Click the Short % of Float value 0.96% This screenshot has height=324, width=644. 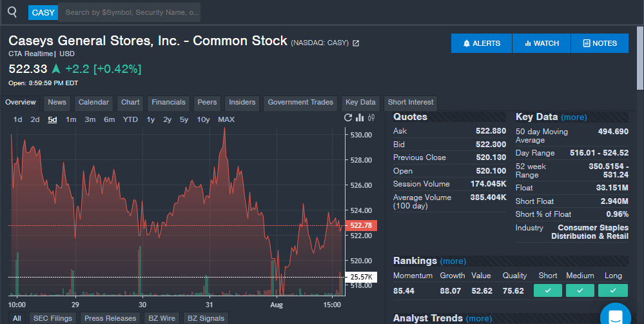point(618,214)
